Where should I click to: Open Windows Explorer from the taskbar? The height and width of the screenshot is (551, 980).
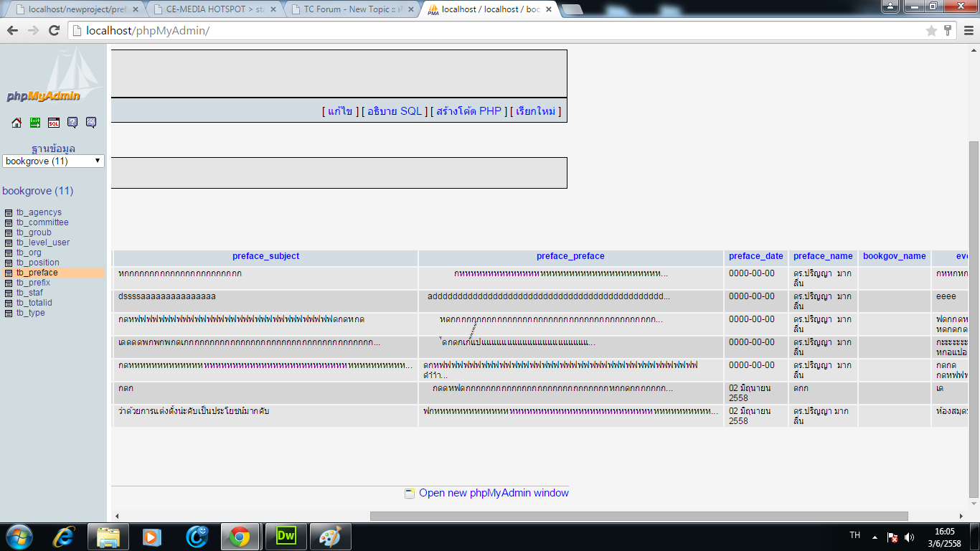click(x=108, y=537)
